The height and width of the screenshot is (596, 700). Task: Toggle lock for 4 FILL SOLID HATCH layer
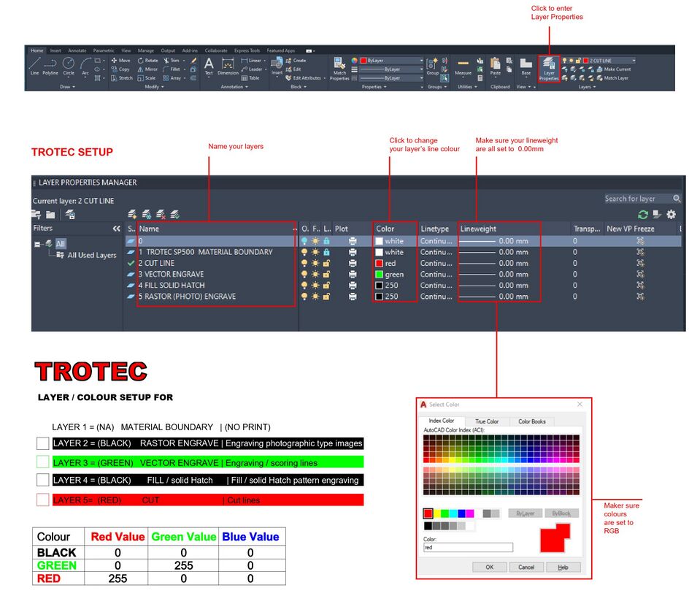[x=326, y=285]
